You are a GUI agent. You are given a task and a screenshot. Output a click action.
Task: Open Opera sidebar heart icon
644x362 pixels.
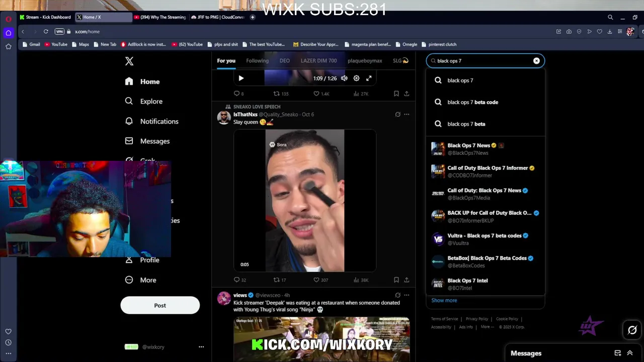tap(8, 332)
